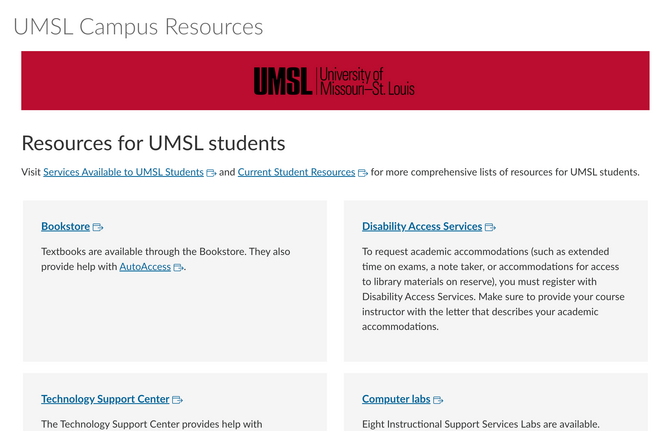Click the Resources for UMSL students heading
The width and height of the screenshot is (670, 431).
click(153, 143)
